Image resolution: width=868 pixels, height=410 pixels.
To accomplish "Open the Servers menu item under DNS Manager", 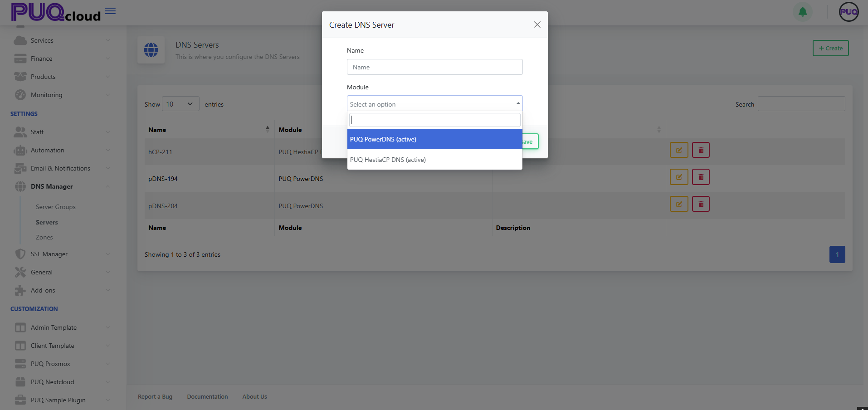I will (x=47, y=222).
